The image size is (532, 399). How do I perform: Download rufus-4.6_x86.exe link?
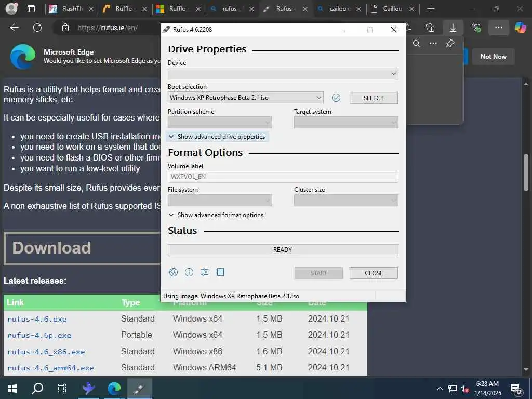46,352
